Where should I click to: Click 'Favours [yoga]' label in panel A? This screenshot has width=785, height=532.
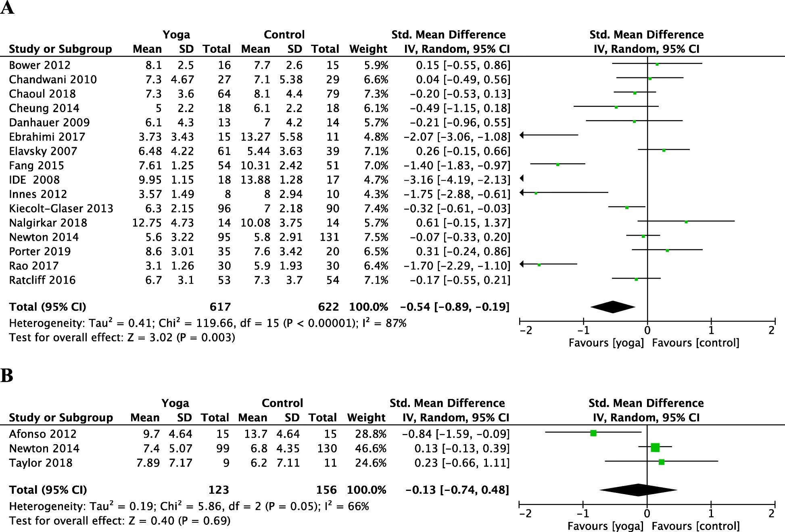pyautogui.click(x=606, y=343)
